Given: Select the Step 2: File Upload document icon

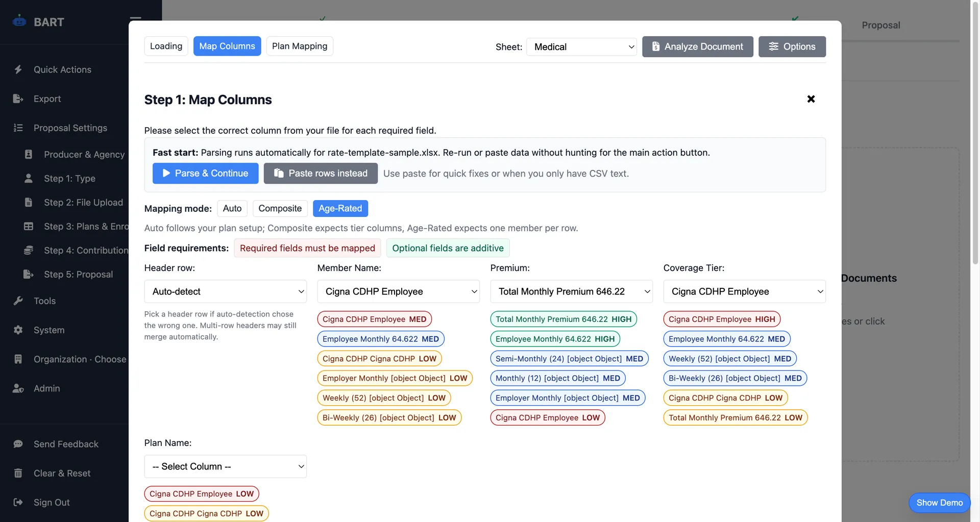Looking at the screenshot, I should point(29,203).
